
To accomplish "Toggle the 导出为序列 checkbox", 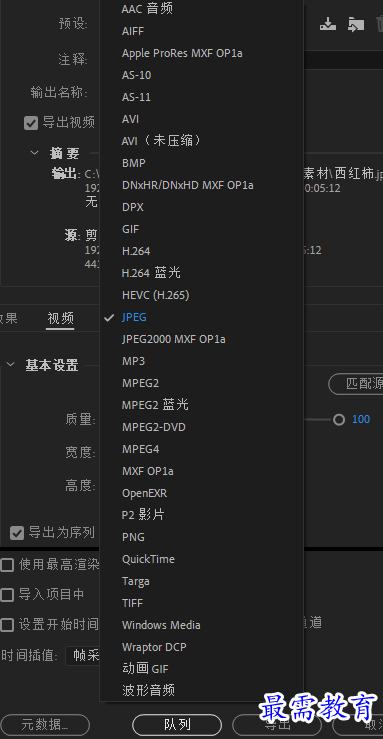I will coord(17,533).
